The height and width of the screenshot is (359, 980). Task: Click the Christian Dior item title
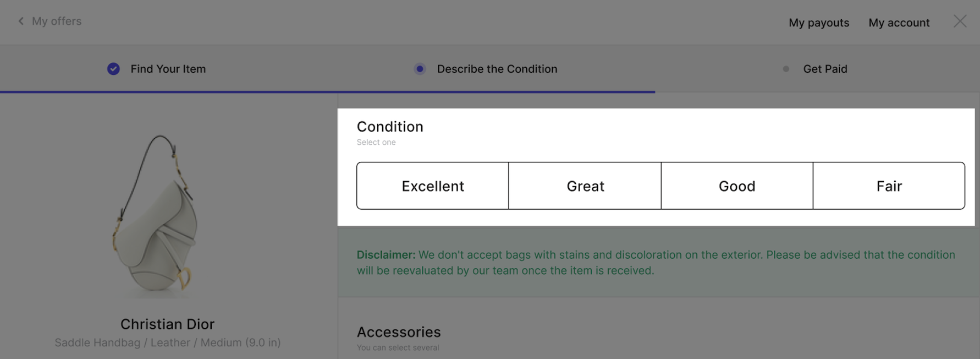(x=167, y=324)
